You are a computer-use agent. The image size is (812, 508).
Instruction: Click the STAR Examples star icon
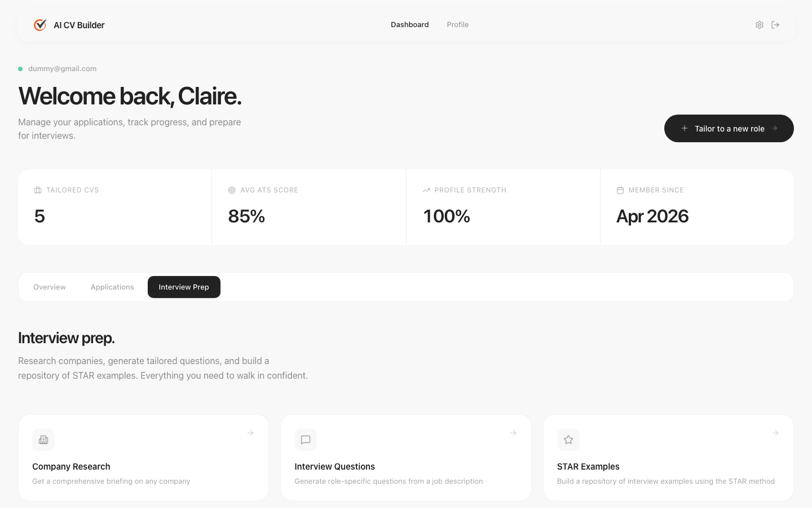pyautogui.click(x=568, y=440)
